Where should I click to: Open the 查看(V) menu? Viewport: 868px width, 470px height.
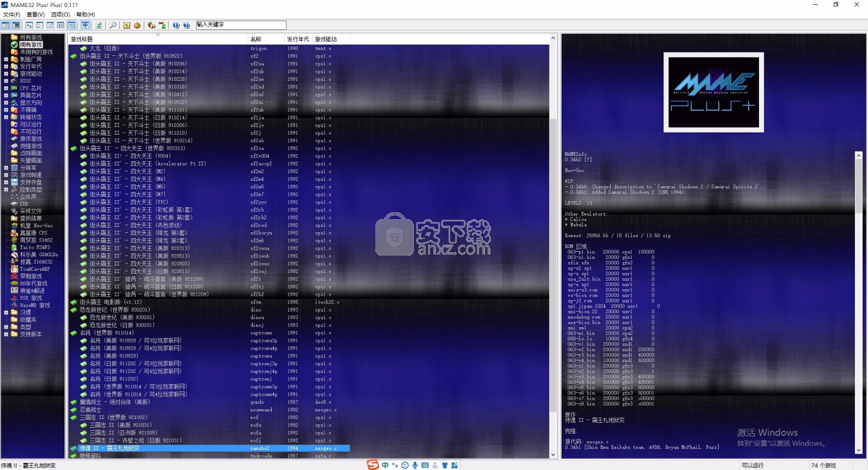36,15
